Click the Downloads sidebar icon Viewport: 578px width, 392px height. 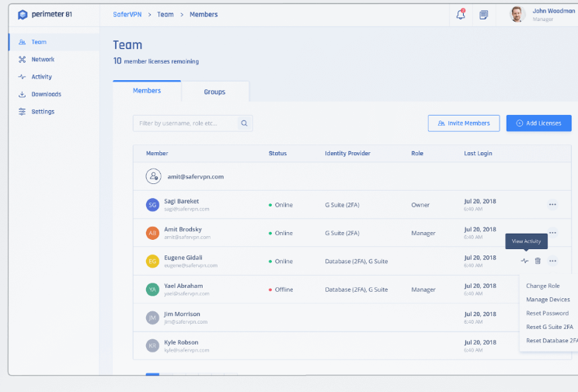[22, 95]
